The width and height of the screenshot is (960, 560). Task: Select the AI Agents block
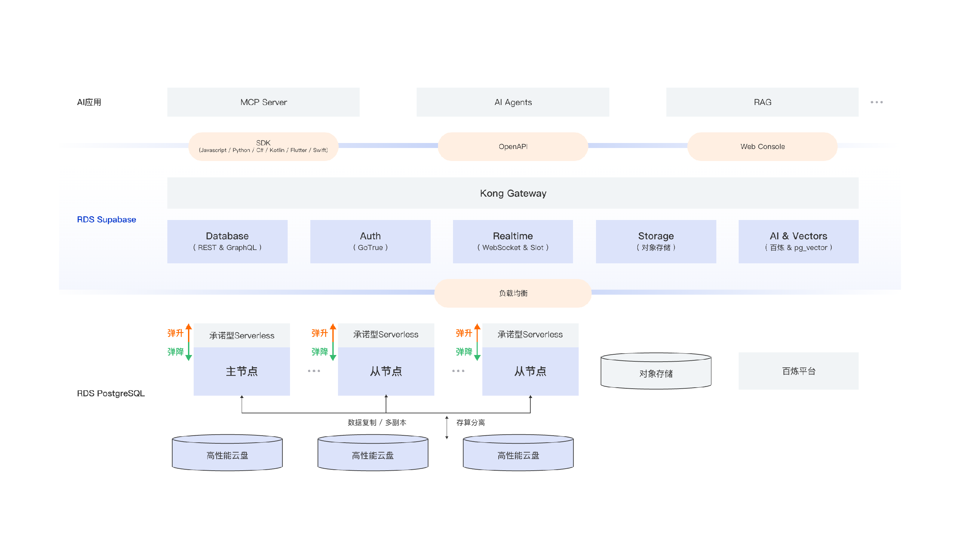pos(513,102)
